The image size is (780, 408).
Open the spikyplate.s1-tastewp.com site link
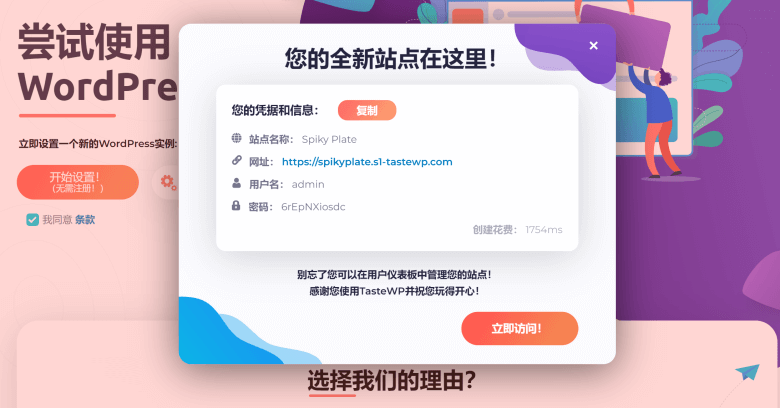pos(367,162)
